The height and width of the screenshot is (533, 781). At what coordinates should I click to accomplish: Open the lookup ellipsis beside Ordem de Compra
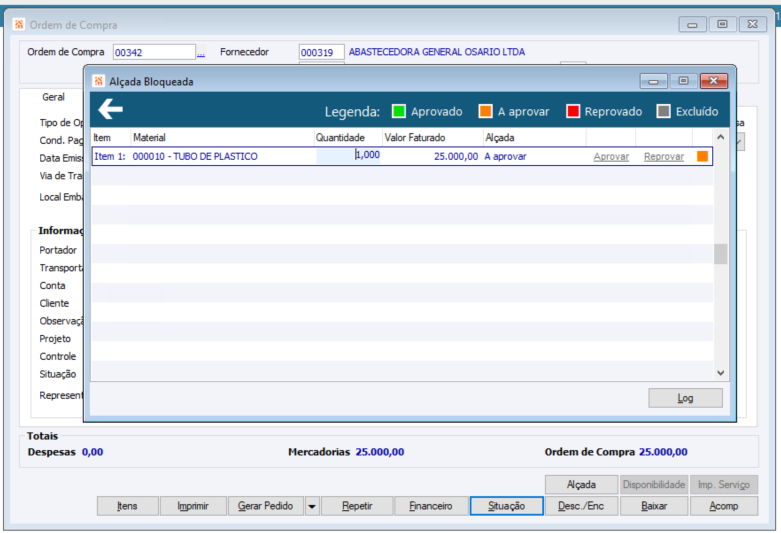tap(201, 52)
